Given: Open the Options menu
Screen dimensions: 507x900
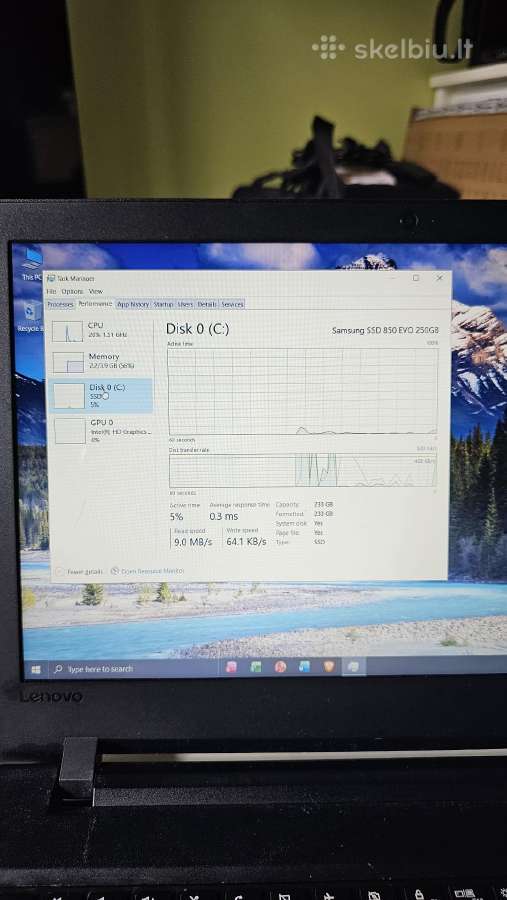Looking at the screenshot, I should coord(72,292).
